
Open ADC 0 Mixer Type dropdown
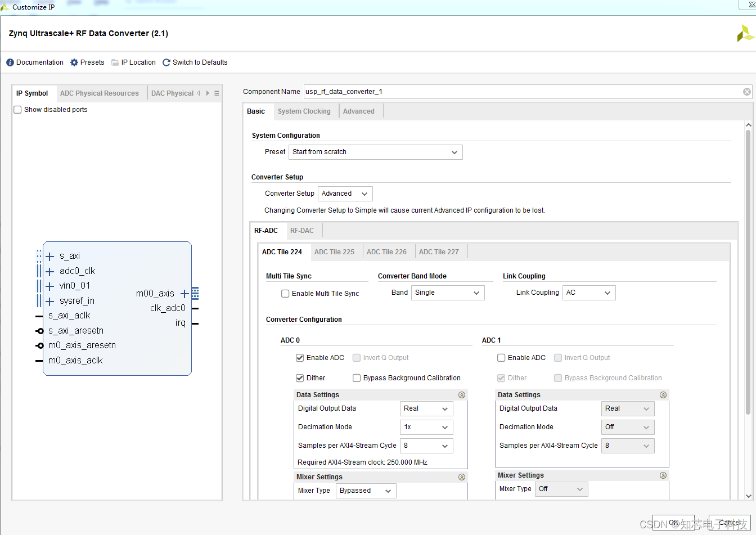366,491
